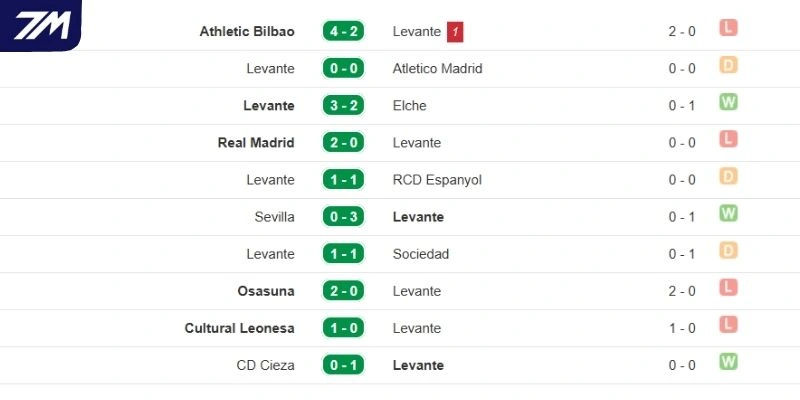Open the Real Madrid team link

click(256, 143)
